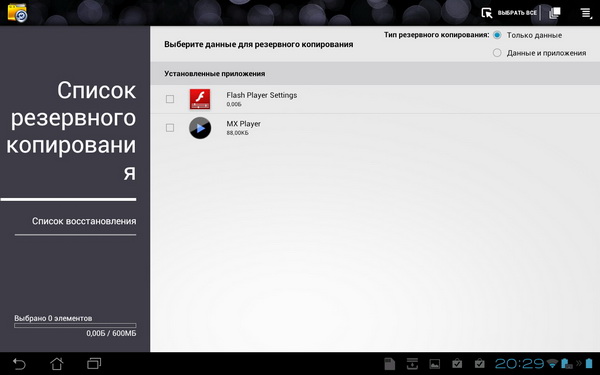
Task: Open the Список резервного копирования tab
Action: point(71,131)
